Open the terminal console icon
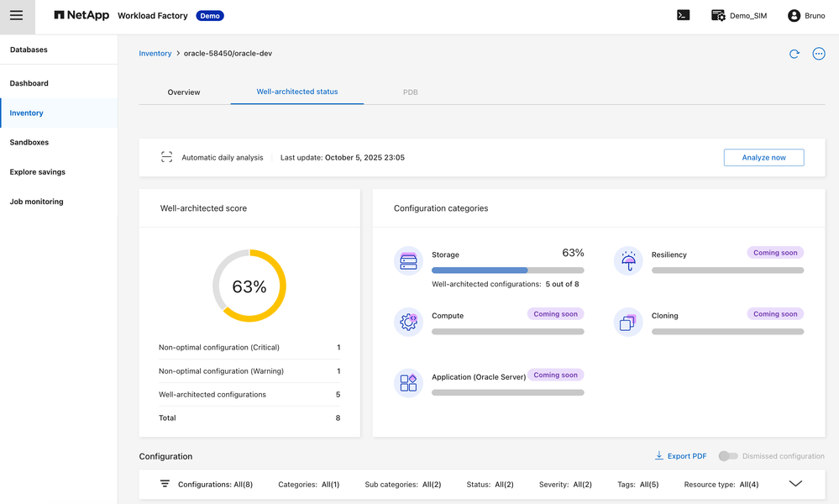This screenshot has width=839, height=504. (683, 15)
